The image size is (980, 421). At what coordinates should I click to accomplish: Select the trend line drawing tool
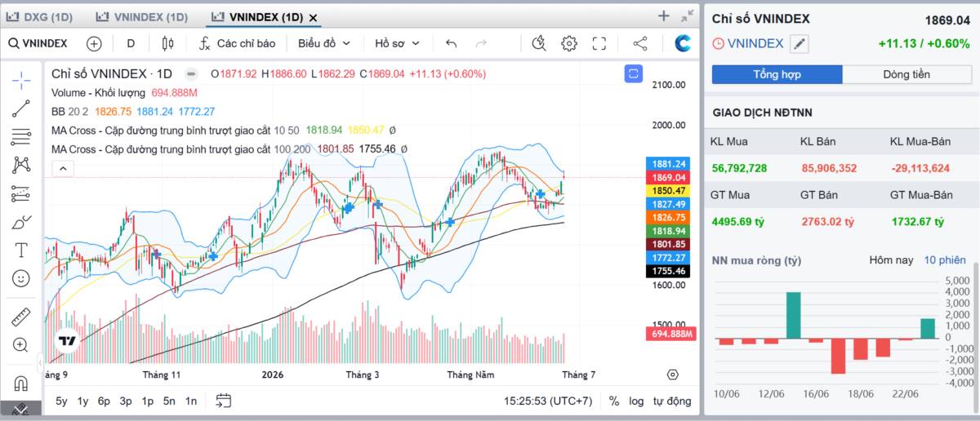point(21,108)
